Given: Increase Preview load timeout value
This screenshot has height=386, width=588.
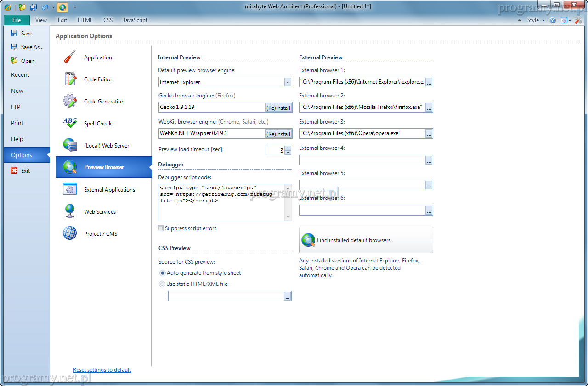Looking at the screenshot, I should click(x=288, y=148).
